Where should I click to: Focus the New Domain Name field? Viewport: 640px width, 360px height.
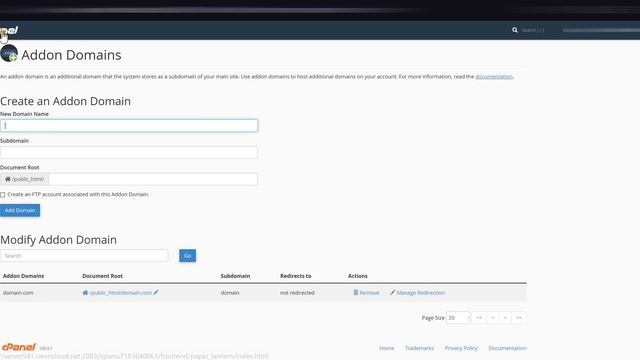(x=129, y=125)
